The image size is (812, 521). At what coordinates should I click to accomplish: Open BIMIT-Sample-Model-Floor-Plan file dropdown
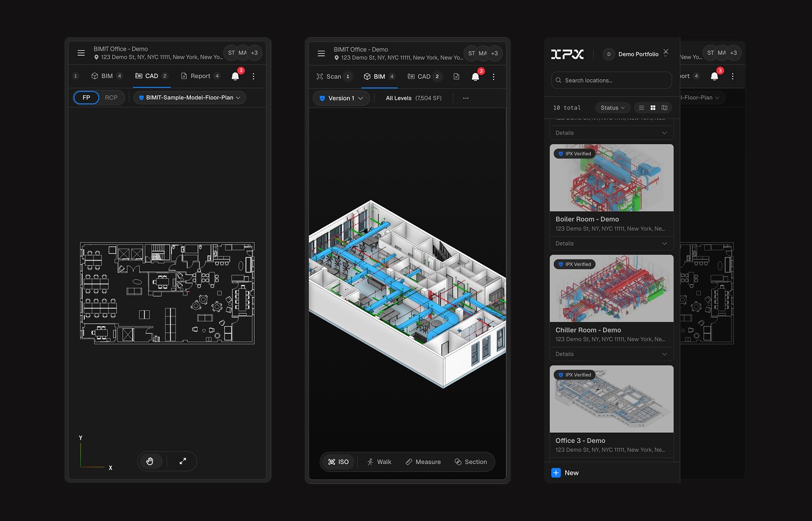pos(190,97)
